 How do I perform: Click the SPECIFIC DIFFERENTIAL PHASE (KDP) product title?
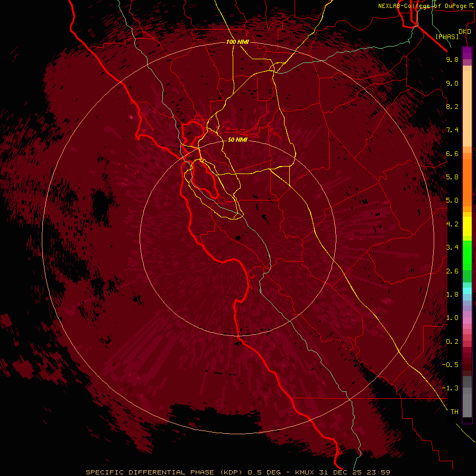[164, 472]
